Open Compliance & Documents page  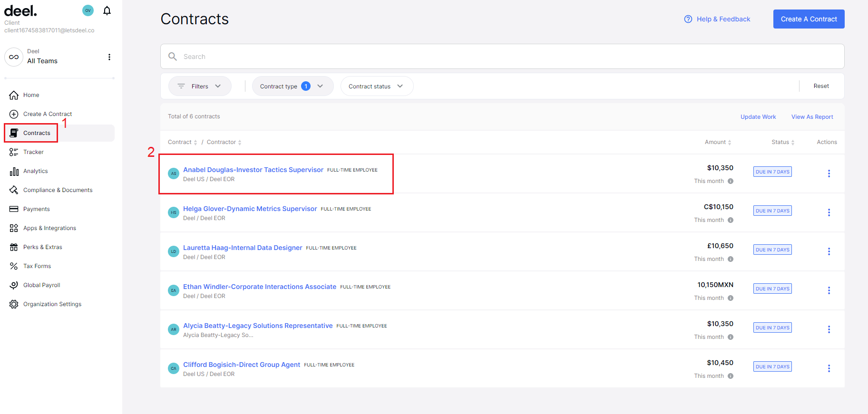click(58, 190)
